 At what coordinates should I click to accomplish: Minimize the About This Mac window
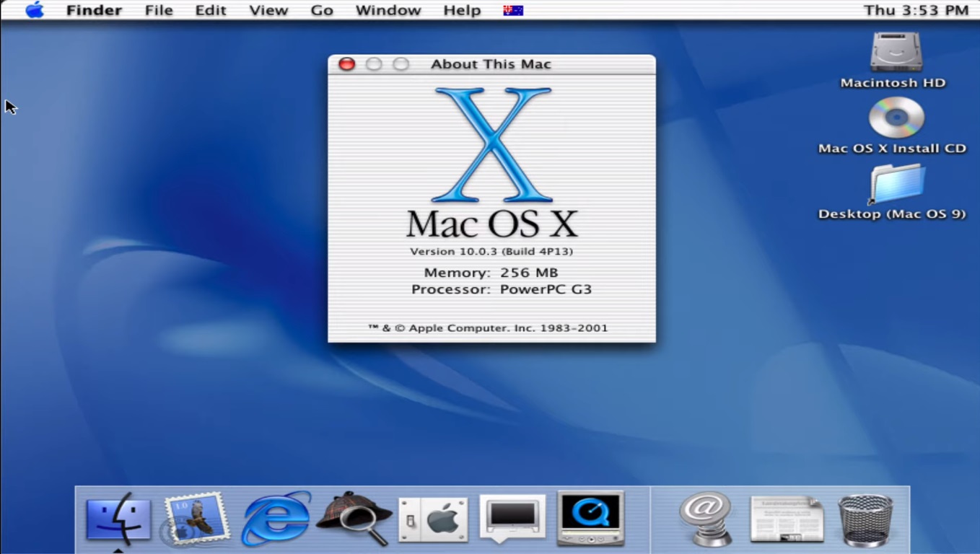tap(374, 64)
